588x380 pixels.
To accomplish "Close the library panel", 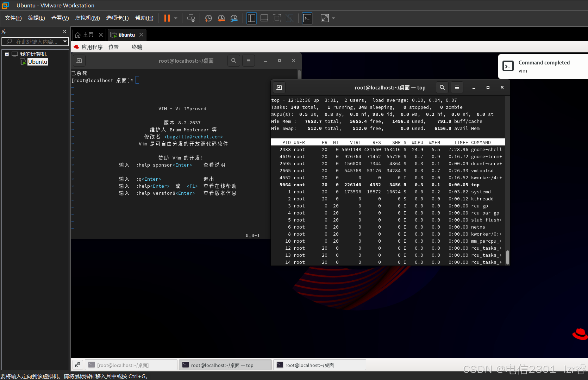I will tap(64, 32).
